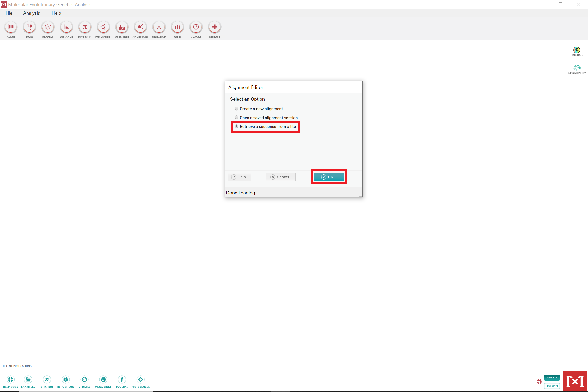Select Create a new alignment option
588x392 pixels.
click(259, 109)
